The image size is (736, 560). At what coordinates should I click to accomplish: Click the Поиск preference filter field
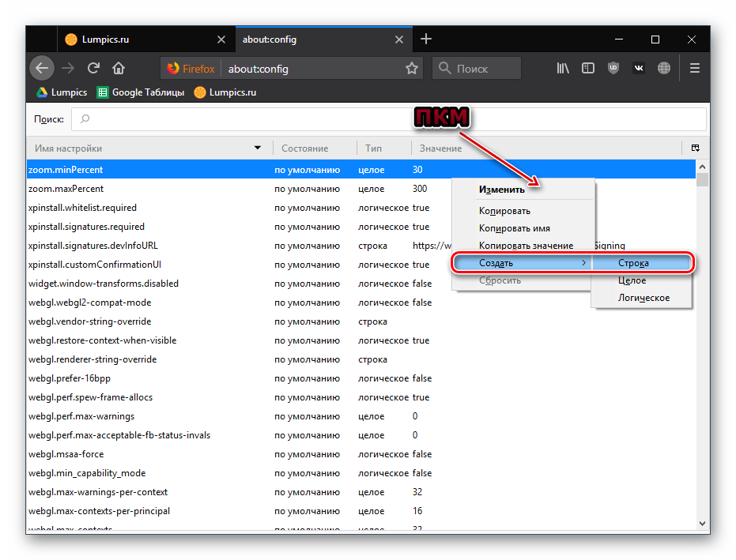point(387,119)
